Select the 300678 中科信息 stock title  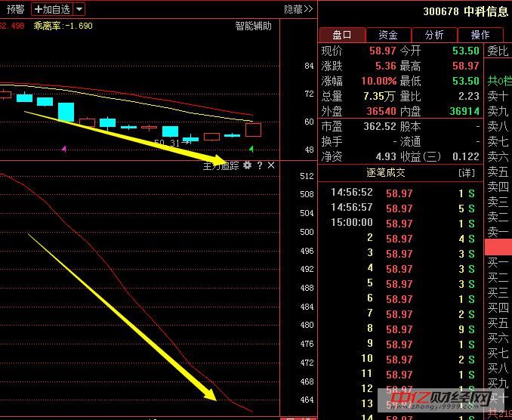466,11
